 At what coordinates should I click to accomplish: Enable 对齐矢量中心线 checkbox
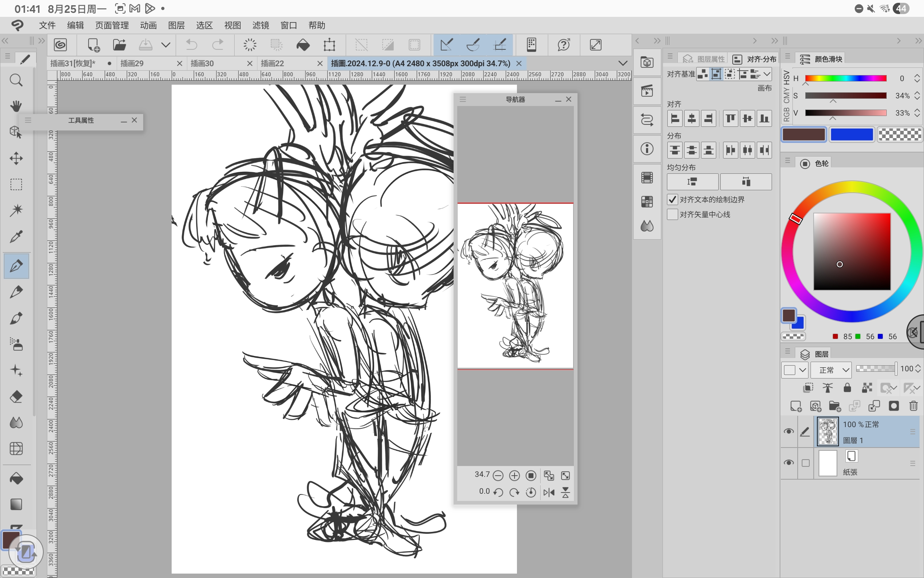673,214
